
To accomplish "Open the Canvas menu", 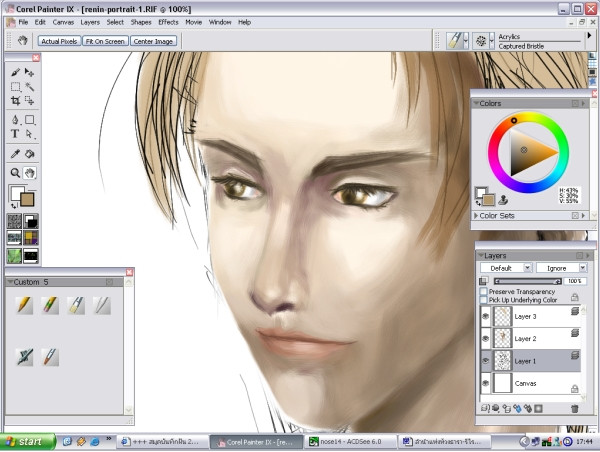I will click(63, 21).
